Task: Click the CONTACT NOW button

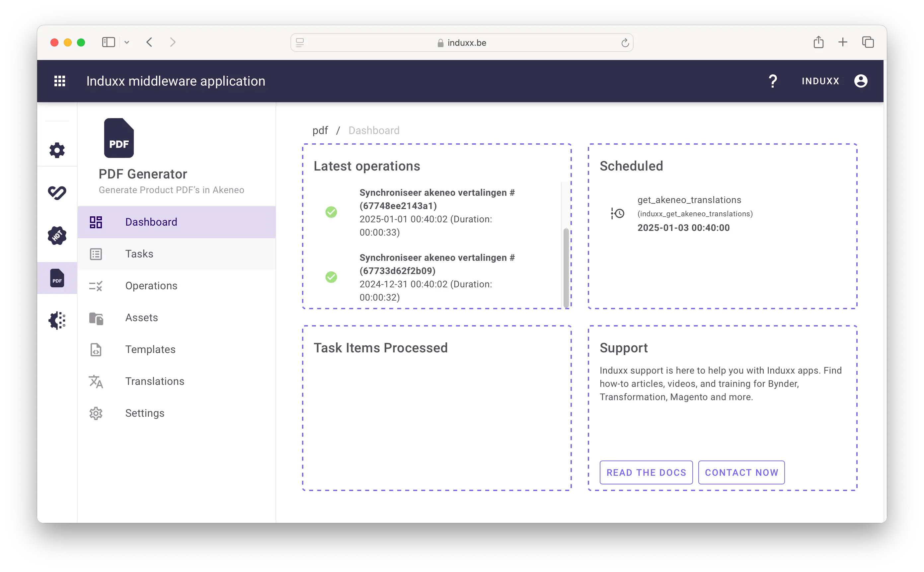Action: pyautogui.click(x=741, y=472)
